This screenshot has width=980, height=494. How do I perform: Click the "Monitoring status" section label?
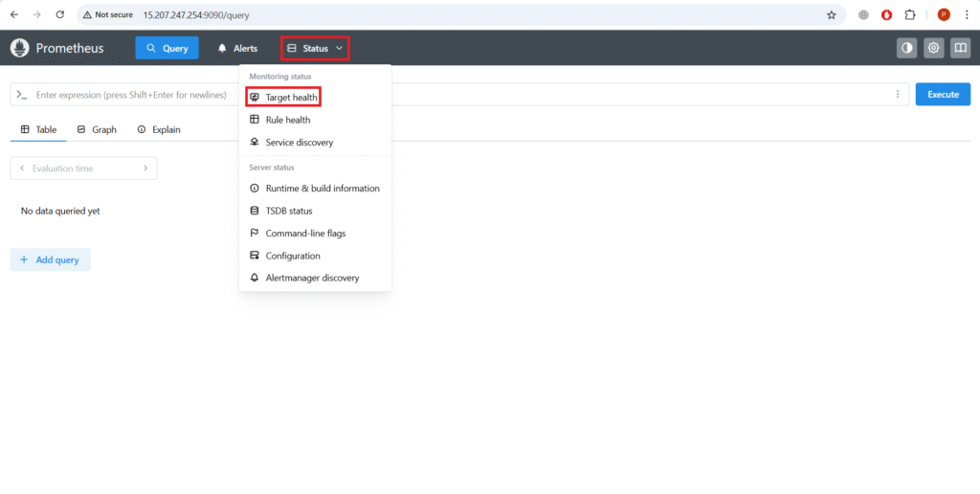(x=280, y=77)
